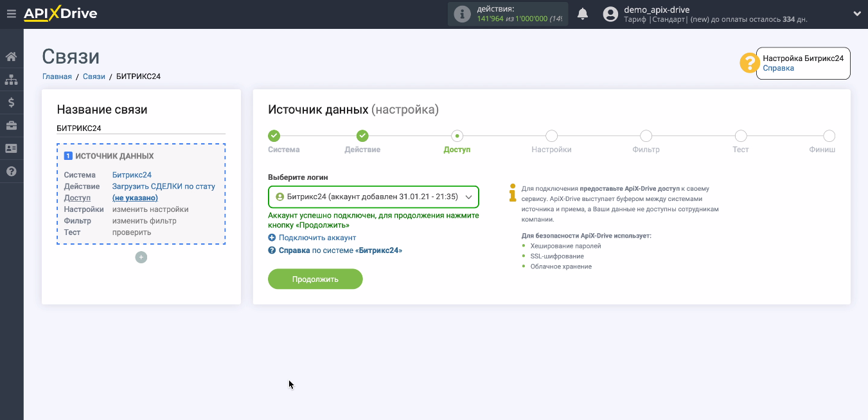Click проверить test text
Screen dimensions: 868x420
tap(132, 232)
